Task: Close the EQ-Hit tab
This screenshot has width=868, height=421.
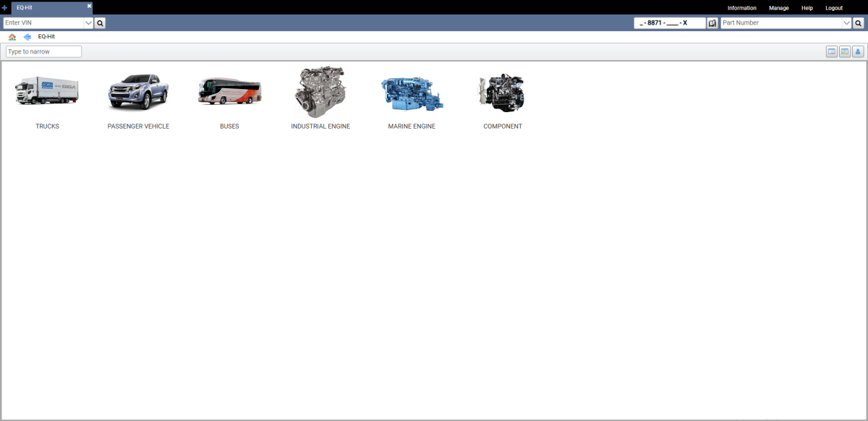Action: point(89,6)
